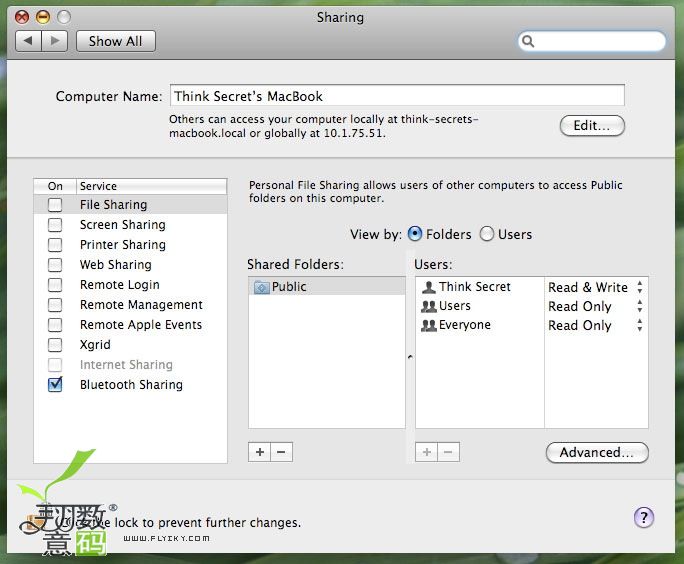Add a shared folder with plus button
This screenshot has width=684, height=564.
pyautogui.click(x=260, y=452)
